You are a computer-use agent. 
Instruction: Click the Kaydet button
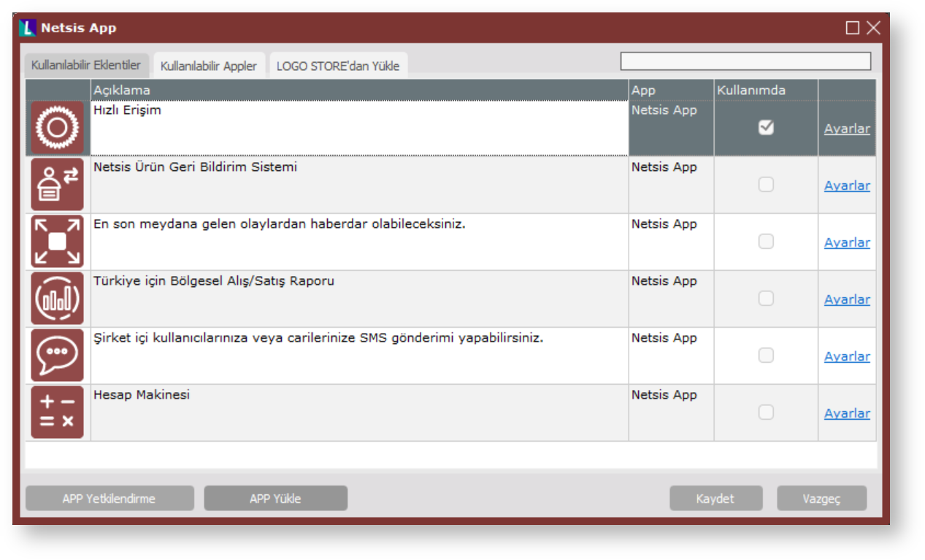point(715,499)
